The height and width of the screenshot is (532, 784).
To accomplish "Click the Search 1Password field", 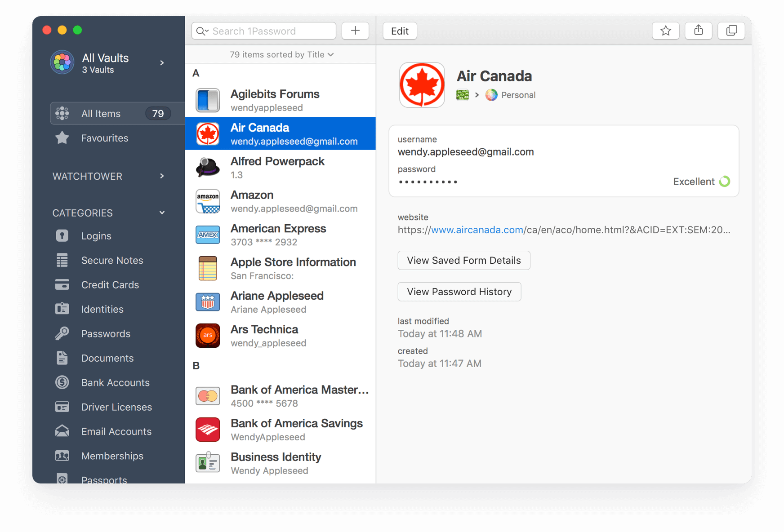I will (x=263, y=31).
